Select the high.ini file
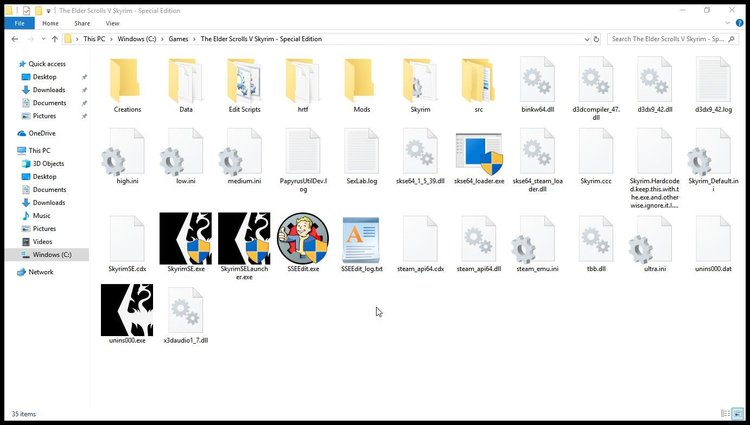The width and height of the screenshot is (750, 425). point(127,156)
